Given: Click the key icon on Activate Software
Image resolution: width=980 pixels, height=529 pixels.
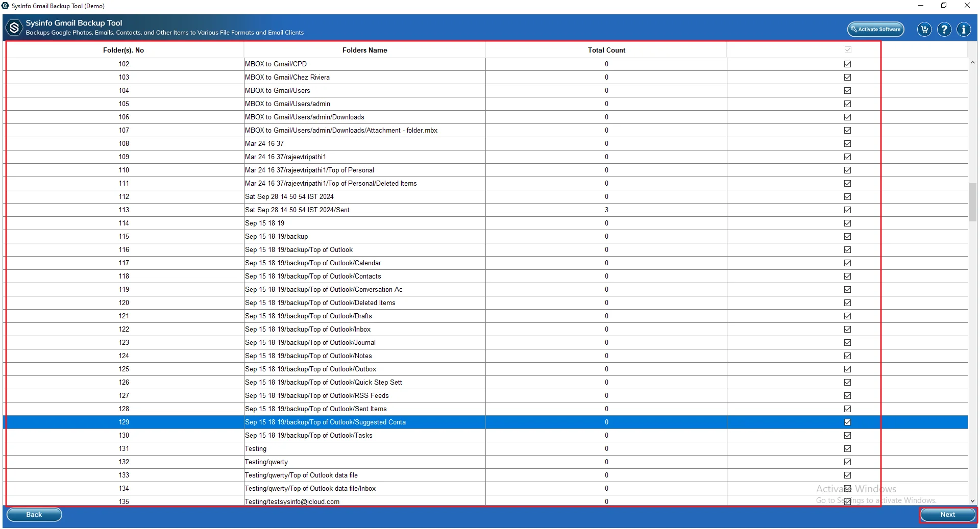Looking at the screenshot, I should point(854,29).
